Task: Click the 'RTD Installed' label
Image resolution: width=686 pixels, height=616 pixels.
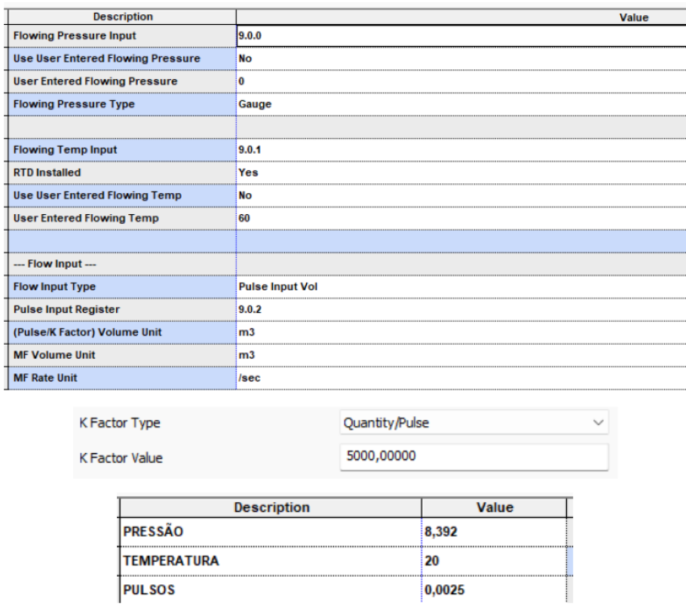Action: point(47,173)
